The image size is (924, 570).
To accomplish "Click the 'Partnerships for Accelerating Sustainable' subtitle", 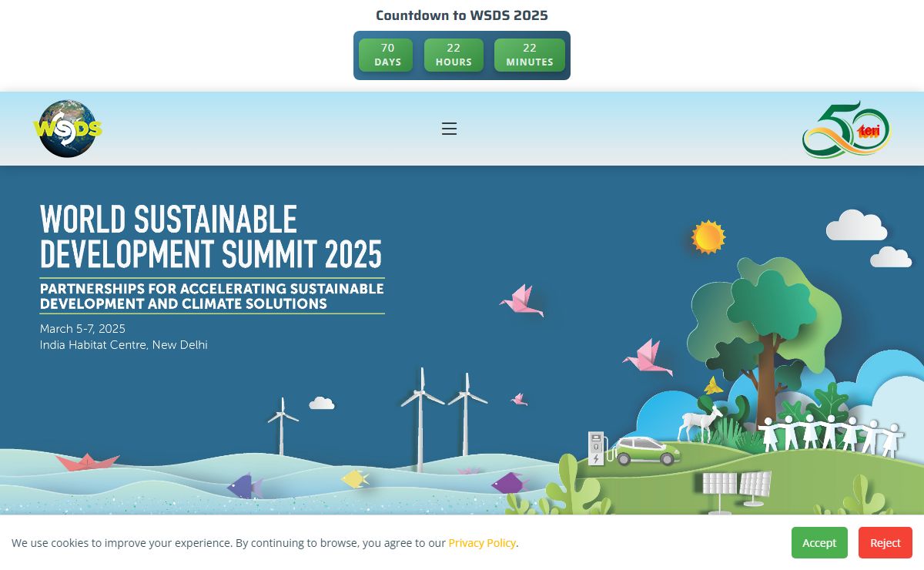I will pos(212,296).
